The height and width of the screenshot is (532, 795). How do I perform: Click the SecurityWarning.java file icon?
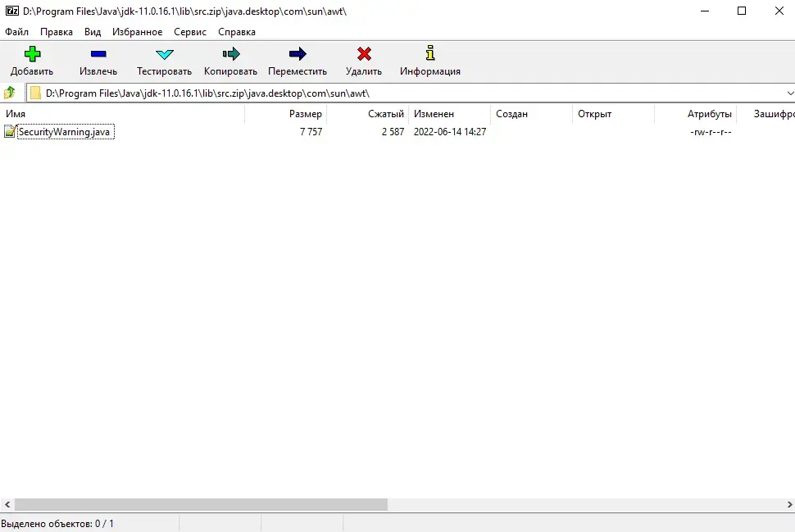(x=10, y=132)
